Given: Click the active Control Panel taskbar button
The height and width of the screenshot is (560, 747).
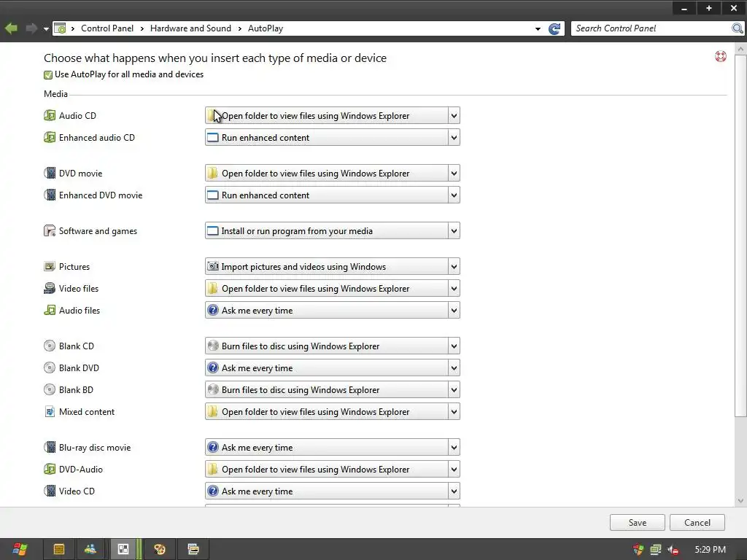Looking at the screenshot, I should pos(123,549).
